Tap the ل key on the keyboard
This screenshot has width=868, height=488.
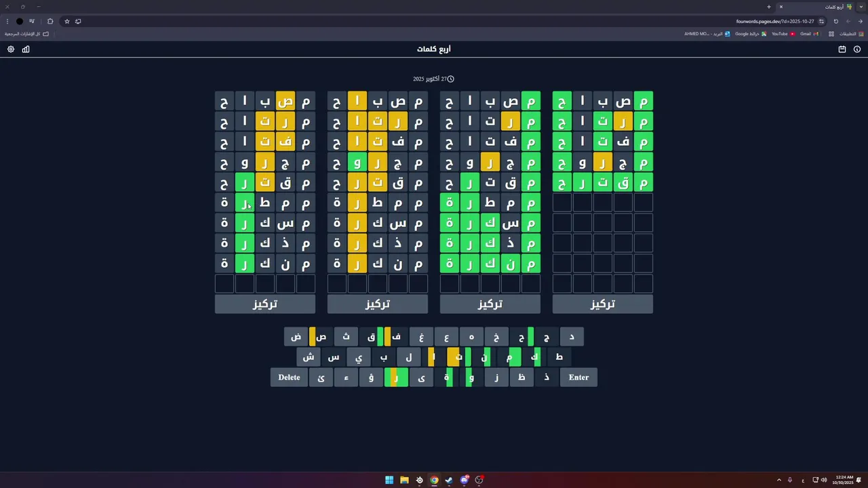[x=408, y=357]
